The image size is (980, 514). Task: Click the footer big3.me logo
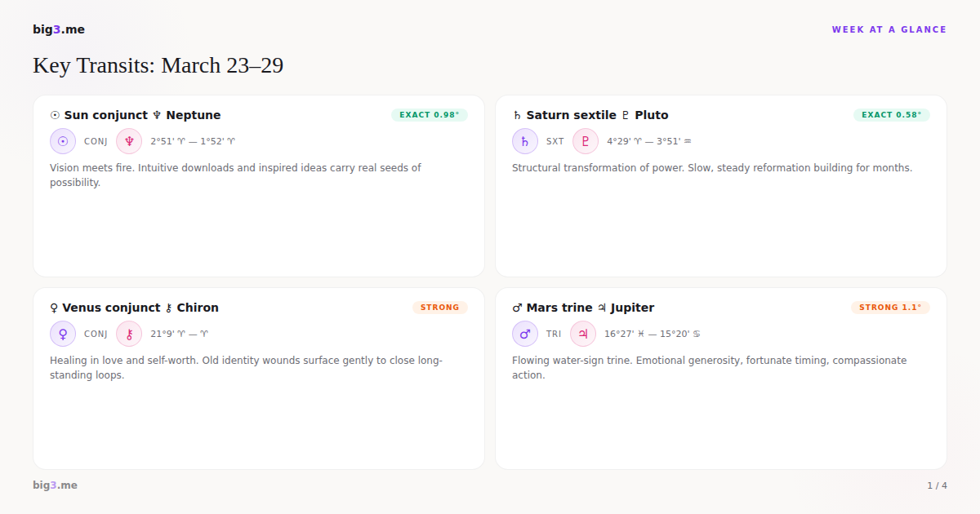click(x=56, y=485)
